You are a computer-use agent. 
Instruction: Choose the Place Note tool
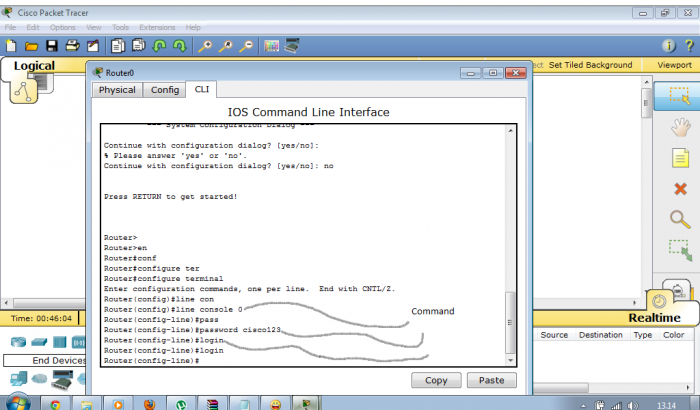point(680,158)
